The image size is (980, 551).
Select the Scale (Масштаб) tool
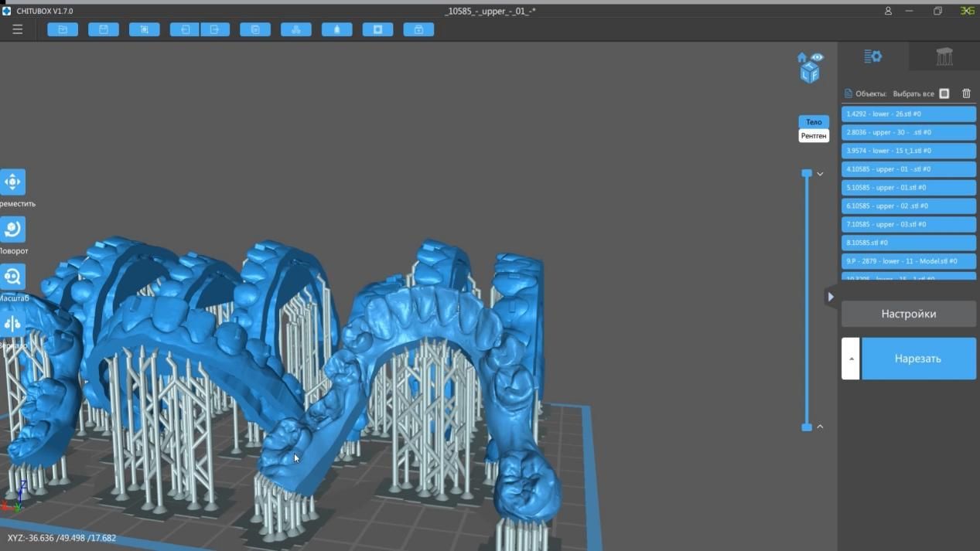click(x=12, y=277)
